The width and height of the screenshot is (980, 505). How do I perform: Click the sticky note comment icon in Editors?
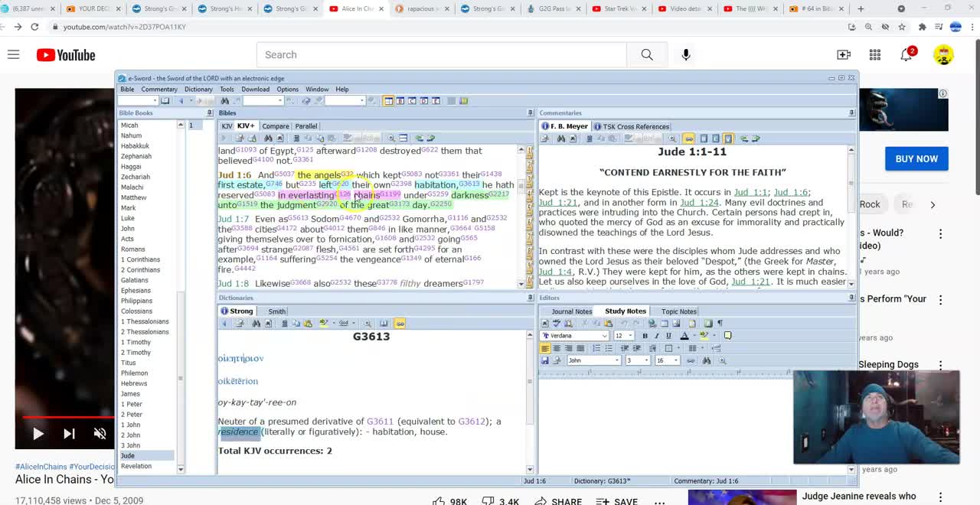coord(727,336)
